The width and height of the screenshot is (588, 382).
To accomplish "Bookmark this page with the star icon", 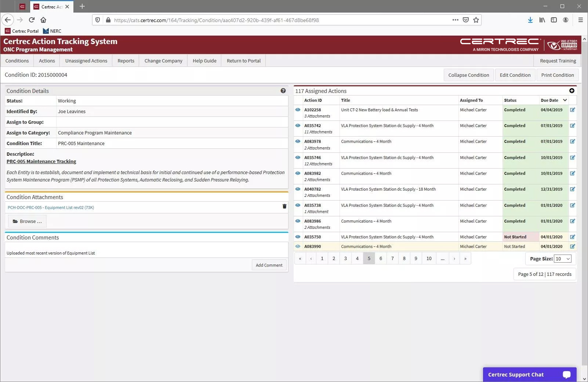I will click(x=476, y=20).
